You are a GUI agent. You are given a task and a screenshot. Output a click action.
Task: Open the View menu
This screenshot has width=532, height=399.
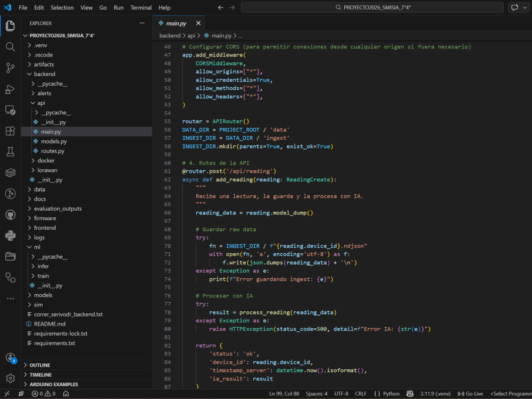tap(87, 7)
